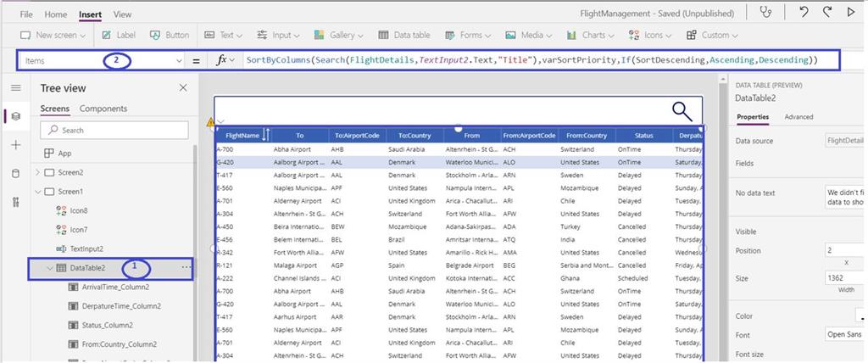Image resolution: width=868 pixels, height=363 pixels.
Task: Select From:Country_Column2 in tree view
Action: click(x=113, y=344)
